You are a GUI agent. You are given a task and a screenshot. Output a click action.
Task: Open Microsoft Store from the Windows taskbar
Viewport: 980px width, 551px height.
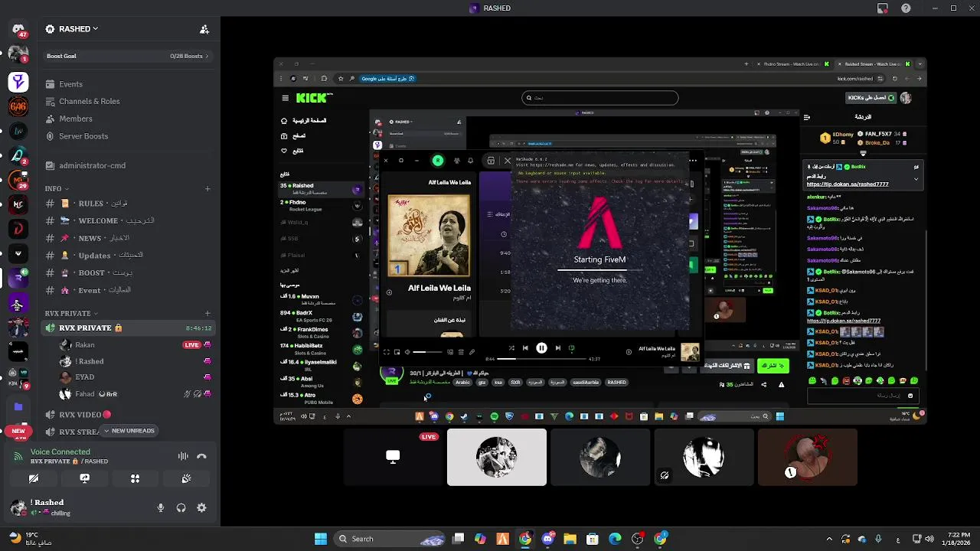593,539
